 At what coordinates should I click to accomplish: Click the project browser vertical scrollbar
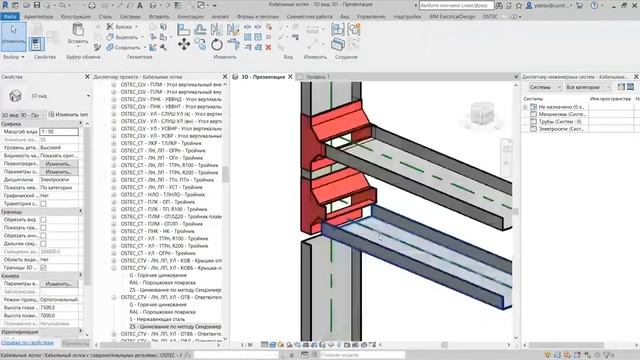click(x=225, y=174)
